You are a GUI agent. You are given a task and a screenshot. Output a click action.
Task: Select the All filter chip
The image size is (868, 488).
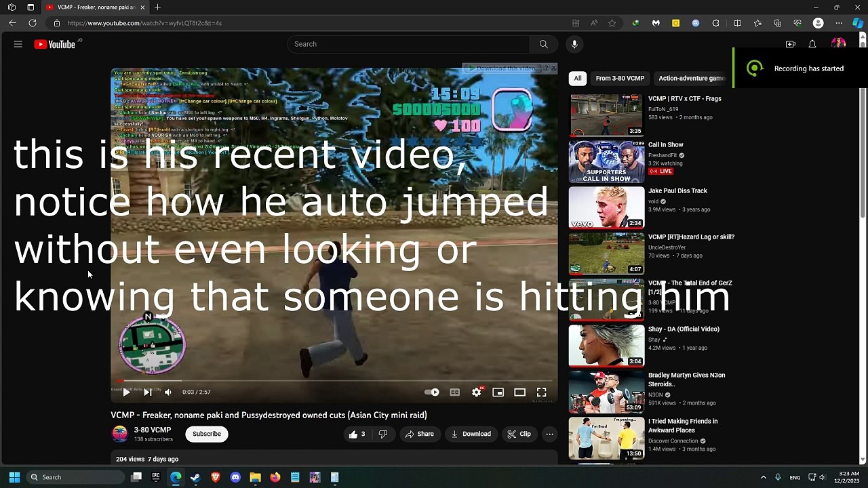(x=578, y=78)
